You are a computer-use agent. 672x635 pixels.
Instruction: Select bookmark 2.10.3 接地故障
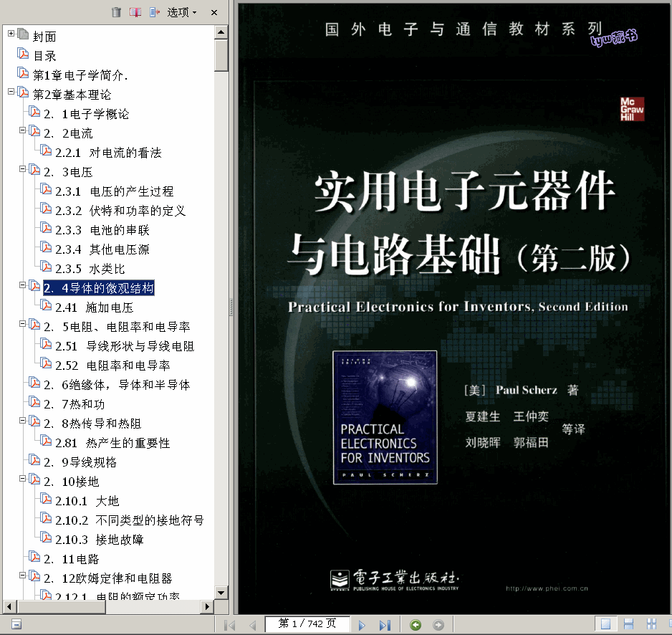(100, 540)
